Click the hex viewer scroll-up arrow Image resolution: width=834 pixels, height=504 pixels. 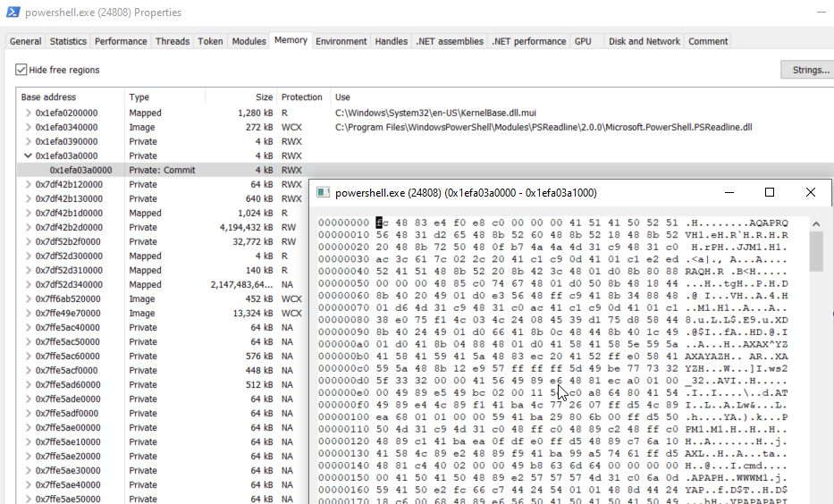coord(816,224)
